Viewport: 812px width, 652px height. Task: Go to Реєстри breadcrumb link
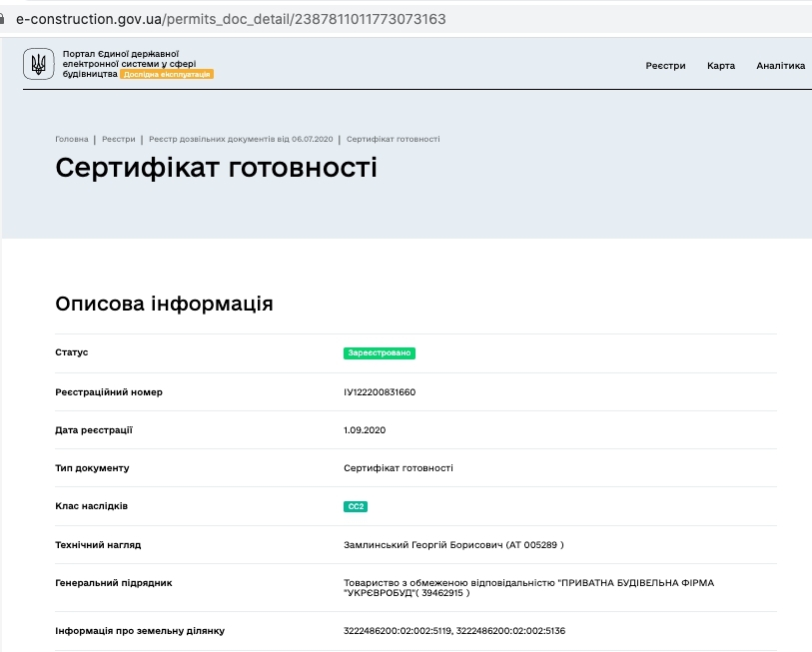tap(119, 139)
